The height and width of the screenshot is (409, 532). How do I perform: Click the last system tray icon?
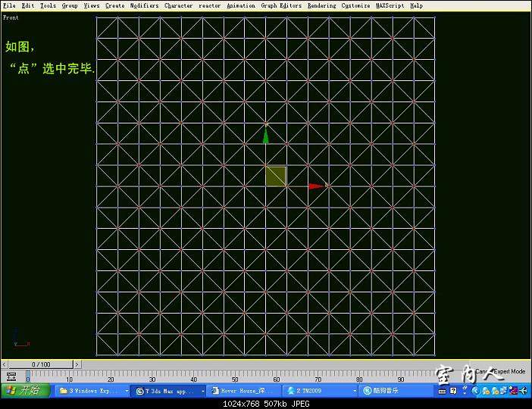point(524,391)
